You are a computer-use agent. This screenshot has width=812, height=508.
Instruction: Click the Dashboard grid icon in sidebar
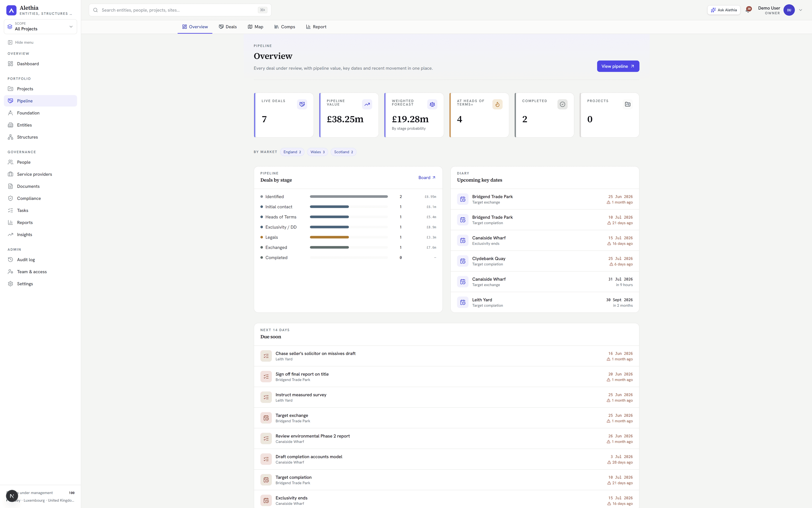[x=10, y=64]
